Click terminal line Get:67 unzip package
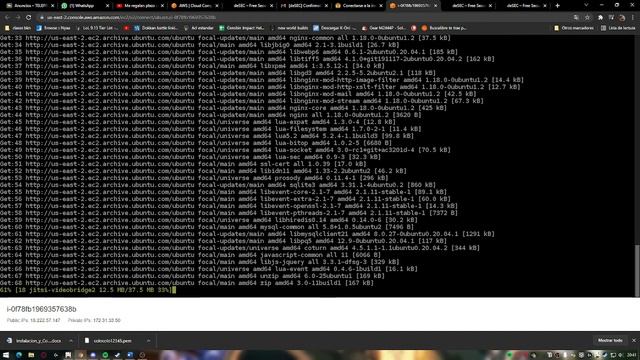Viewport: 640px width, 360px height. [x=192, y=276]
